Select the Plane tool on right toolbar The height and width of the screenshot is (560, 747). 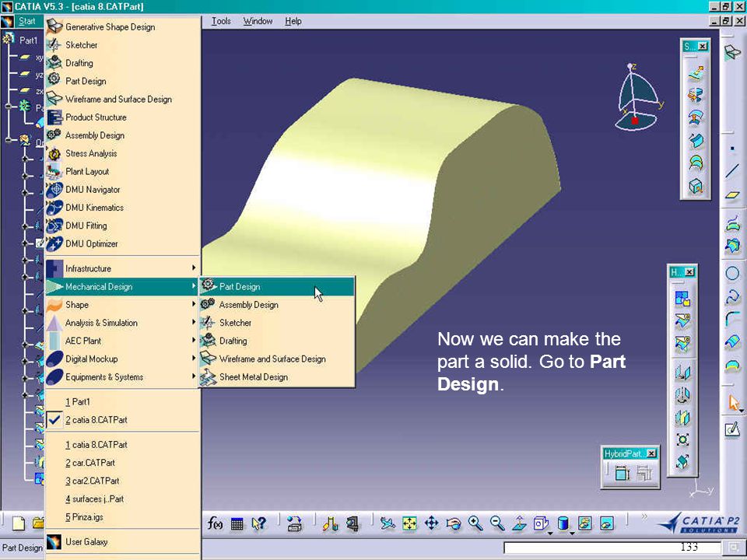pyautogui.click(x=732, y=195)
